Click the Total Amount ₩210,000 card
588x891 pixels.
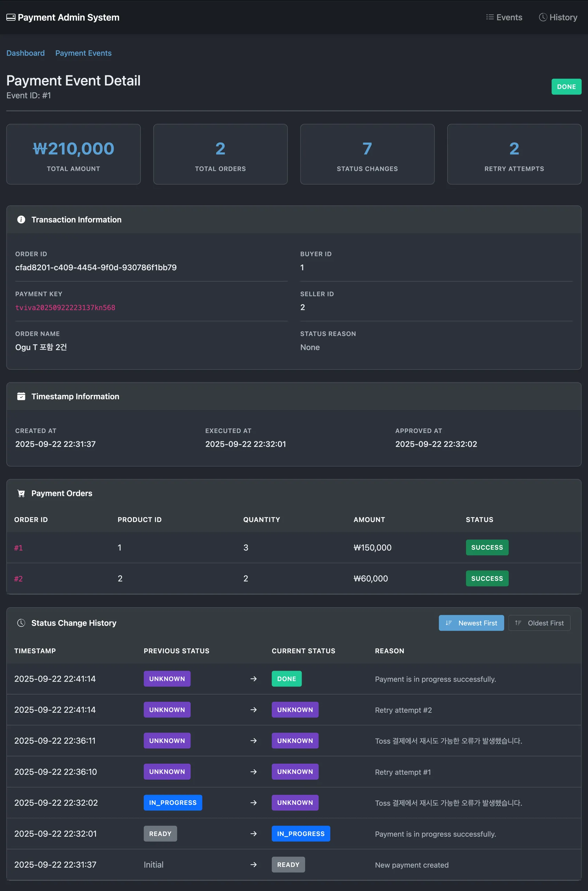[74, 154]
